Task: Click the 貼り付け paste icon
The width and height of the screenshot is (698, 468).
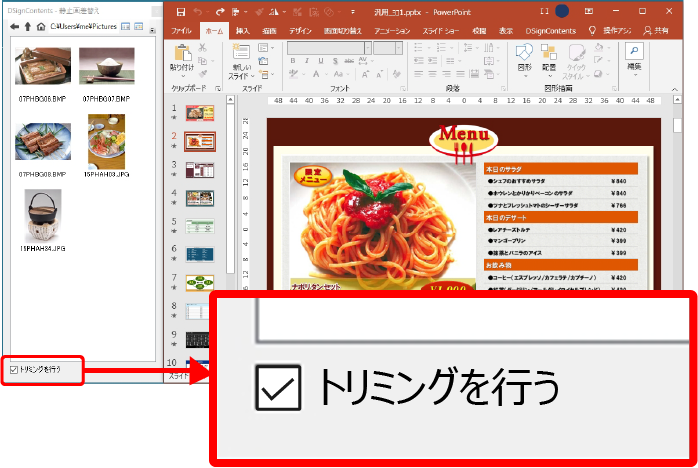Action: tap(182, 53)
